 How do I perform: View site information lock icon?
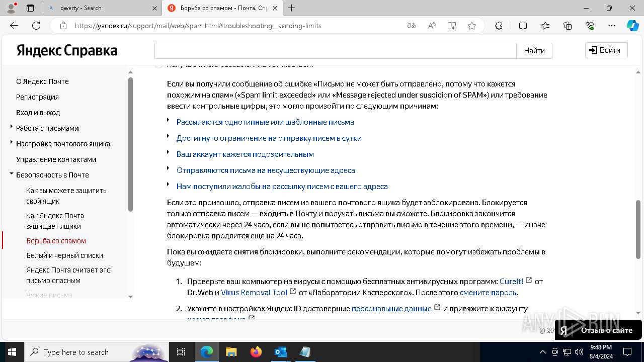[x=63, y=26]
